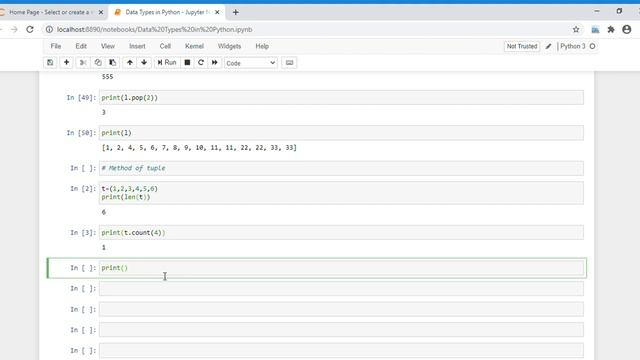Open the View menu

(108, 46)
